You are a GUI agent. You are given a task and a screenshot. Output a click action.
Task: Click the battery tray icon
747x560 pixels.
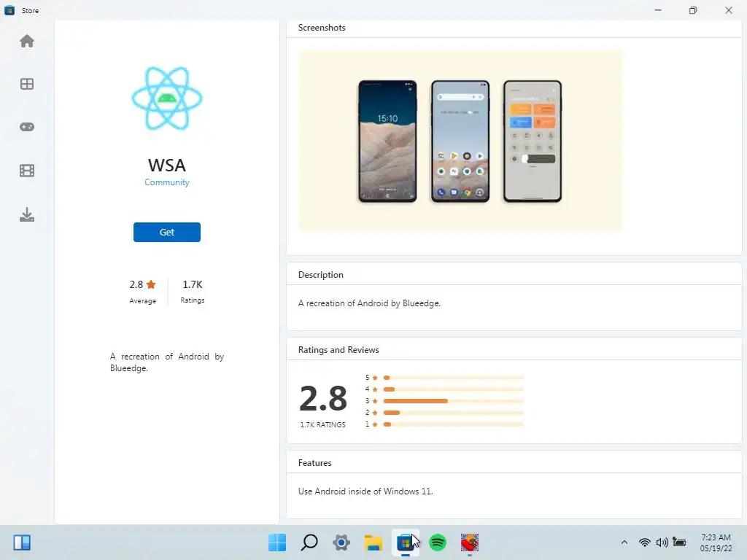pyautogui.click(x=679, y=542)
